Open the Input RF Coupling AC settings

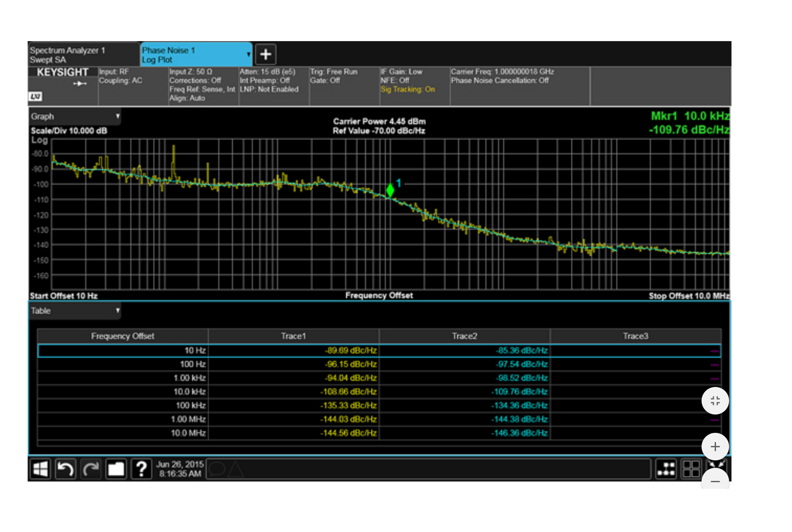[x=133, y=86]
